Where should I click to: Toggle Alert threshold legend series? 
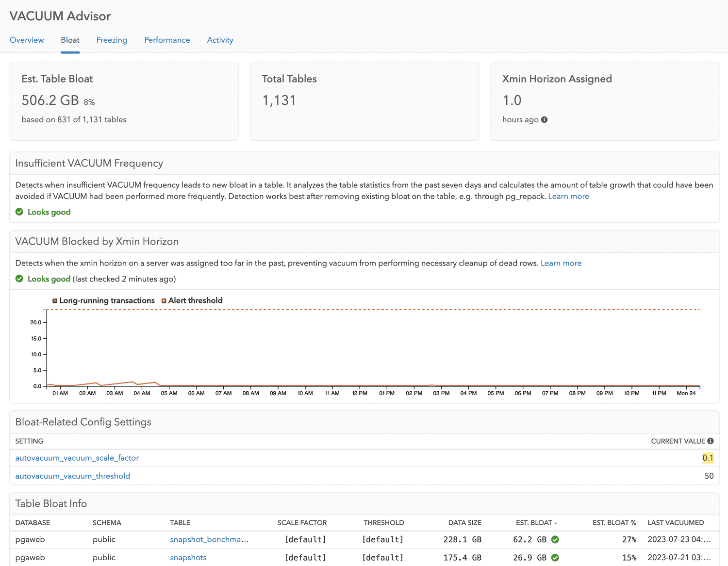tap(192, 300)
